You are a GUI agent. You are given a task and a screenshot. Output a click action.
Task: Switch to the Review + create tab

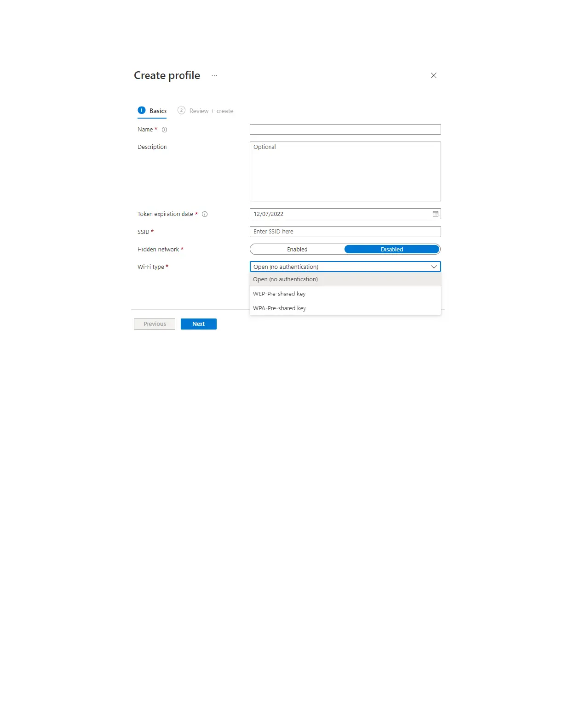click(206, 111)
